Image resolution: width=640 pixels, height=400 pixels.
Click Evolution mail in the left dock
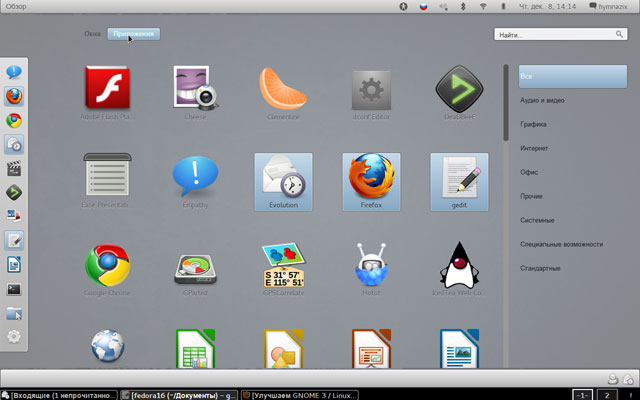[x=14, y=144]
